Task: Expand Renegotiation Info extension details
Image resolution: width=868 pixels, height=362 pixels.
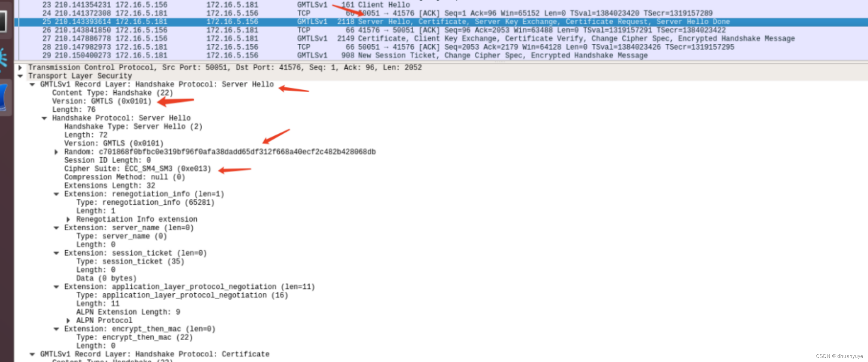Action: point(68,220)
